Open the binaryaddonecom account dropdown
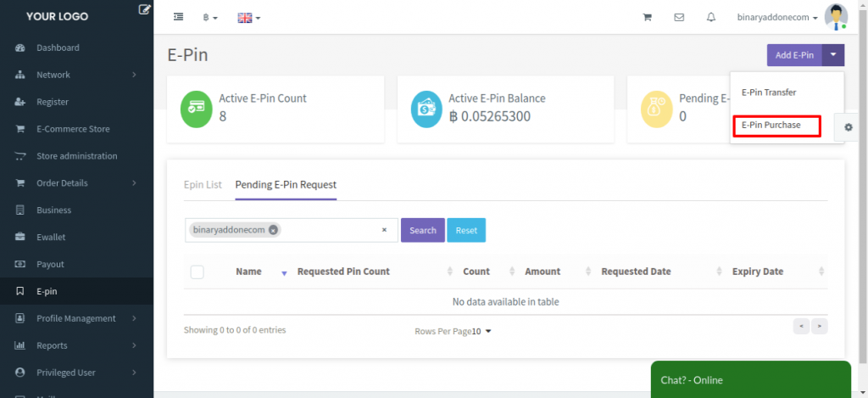Image resolution: width=868 pixels, height=398 pixels. pyautogui.click(x=777, y=18)
